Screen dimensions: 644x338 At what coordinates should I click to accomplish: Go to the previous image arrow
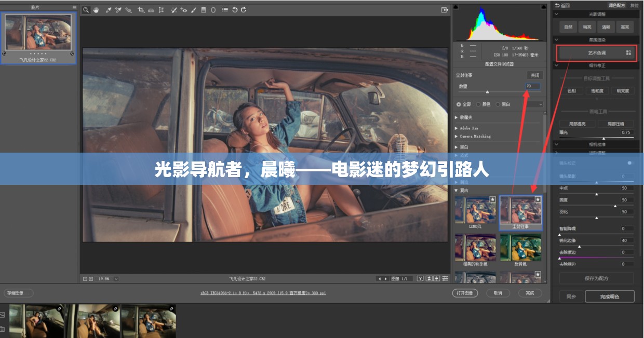coord(379,279)
